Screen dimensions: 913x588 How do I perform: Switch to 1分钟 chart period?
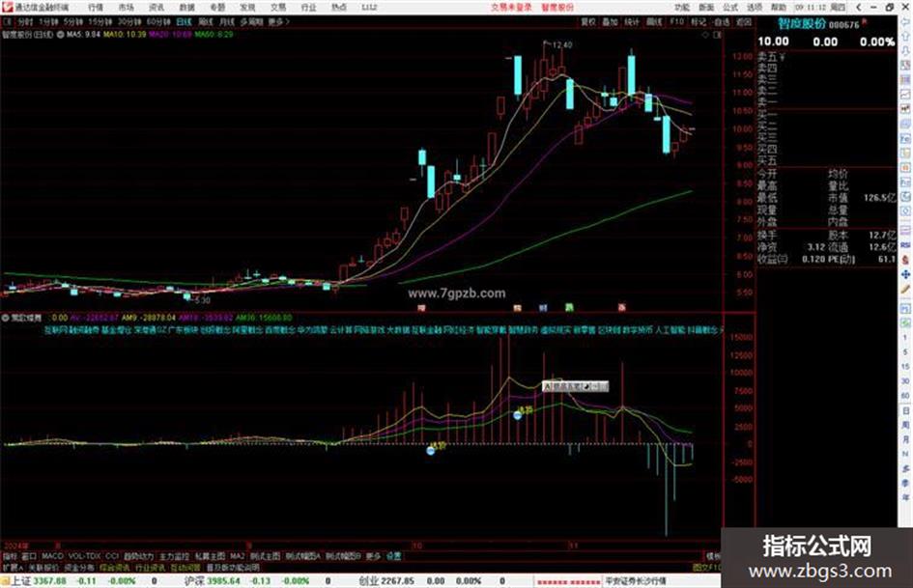point(48,21)
